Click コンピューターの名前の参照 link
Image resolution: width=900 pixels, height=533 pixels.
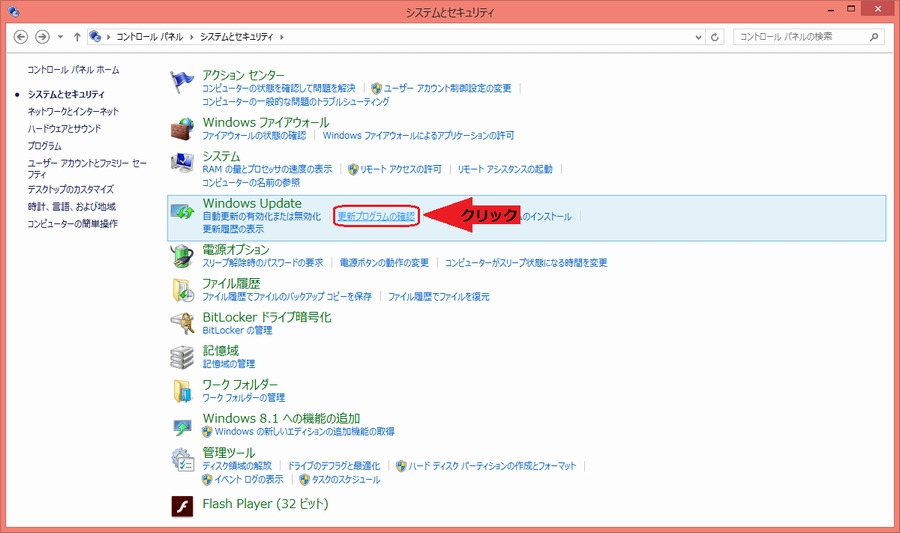[x=251, y=182]
